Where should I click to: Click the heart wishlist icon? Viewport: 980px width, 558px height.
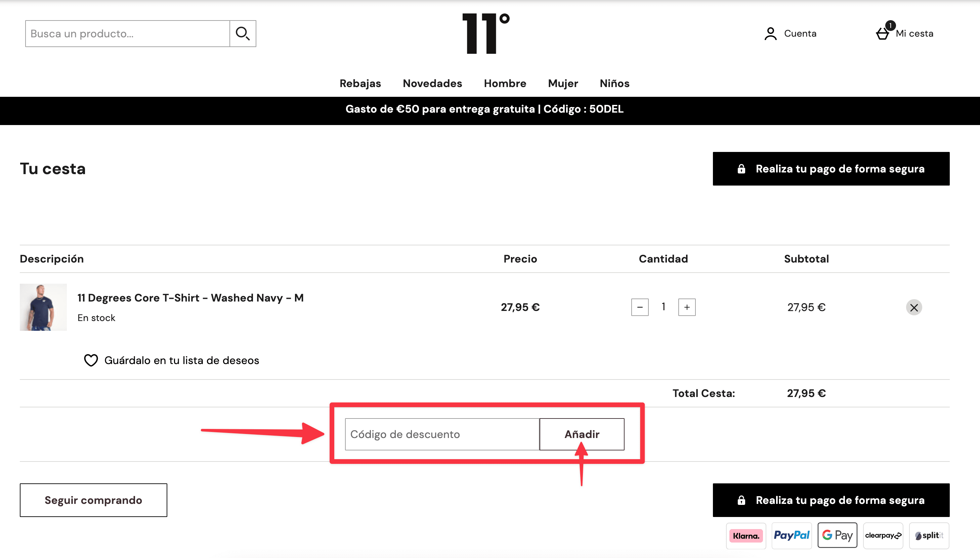(90, 360)
